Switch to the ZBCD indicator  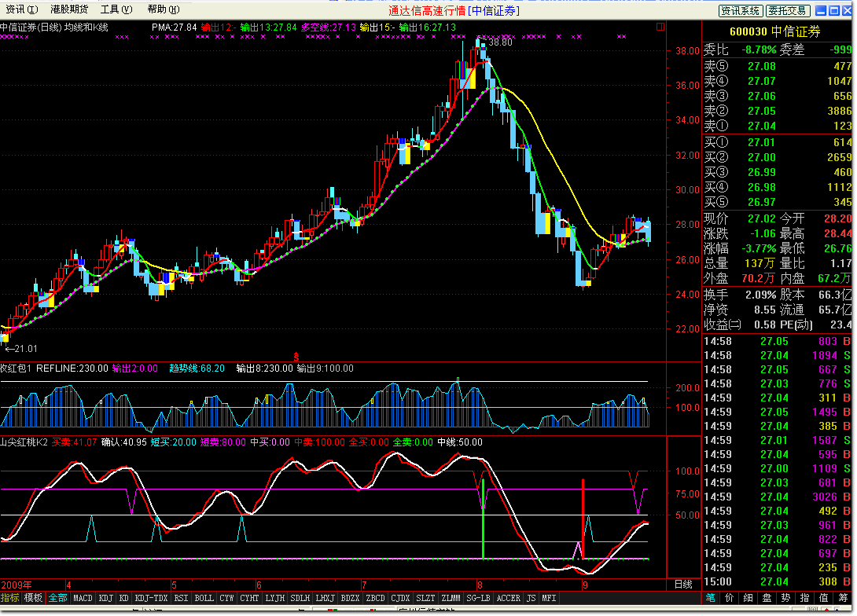point(376,598)
